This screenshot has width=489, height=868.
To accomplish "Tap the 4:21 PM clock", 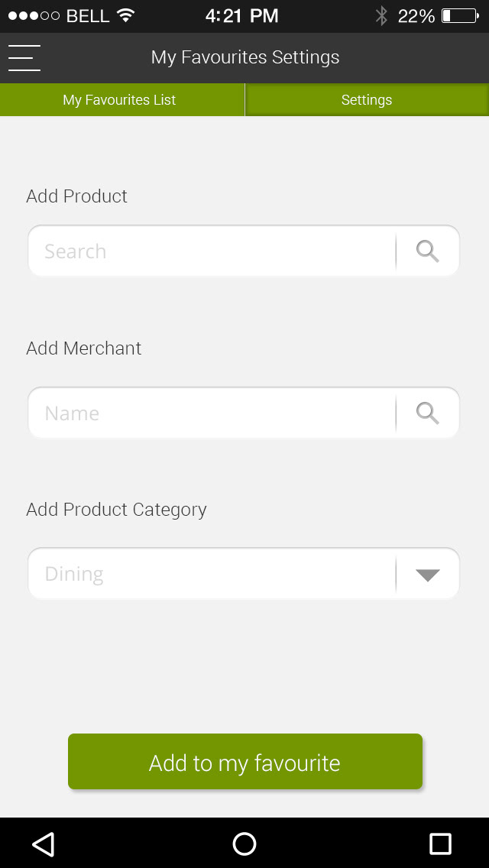I will coord(241,15).
